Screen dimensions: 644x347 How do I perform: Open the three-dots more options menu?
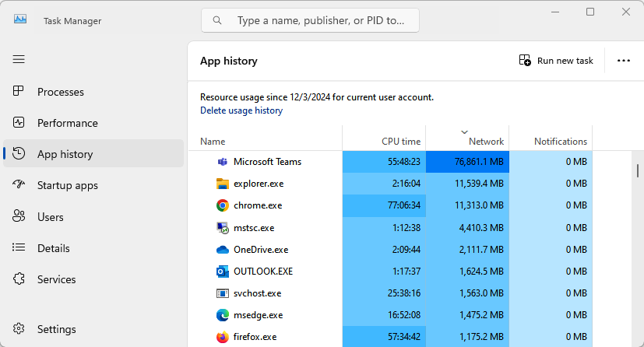click(624, 61)
